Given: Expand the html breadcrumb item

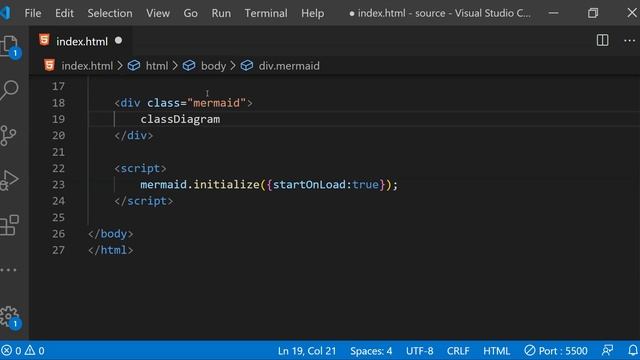Looking at the screenshot, I should click(x=156, y=66).
